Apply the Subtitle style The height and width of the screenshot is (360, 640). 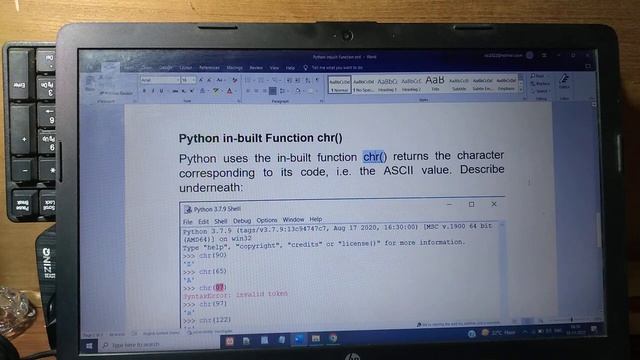tap(459, 84)
